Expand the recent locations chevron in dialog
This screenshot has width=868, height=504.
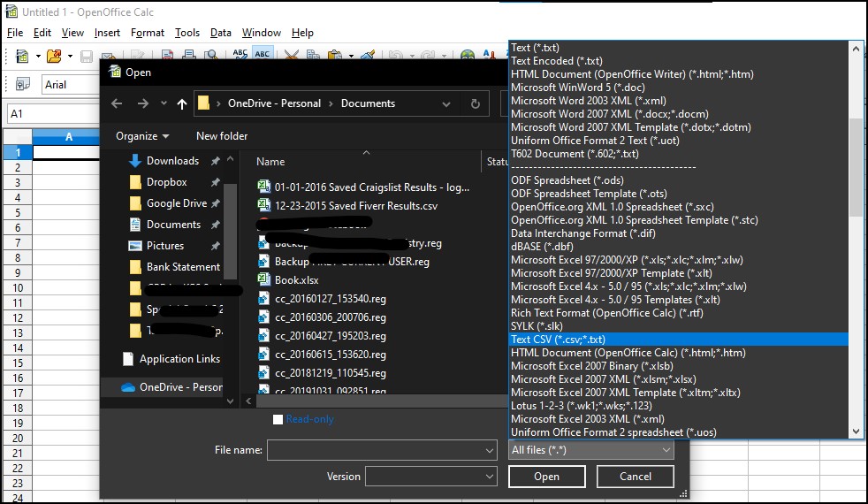click(x=164, y=103)
